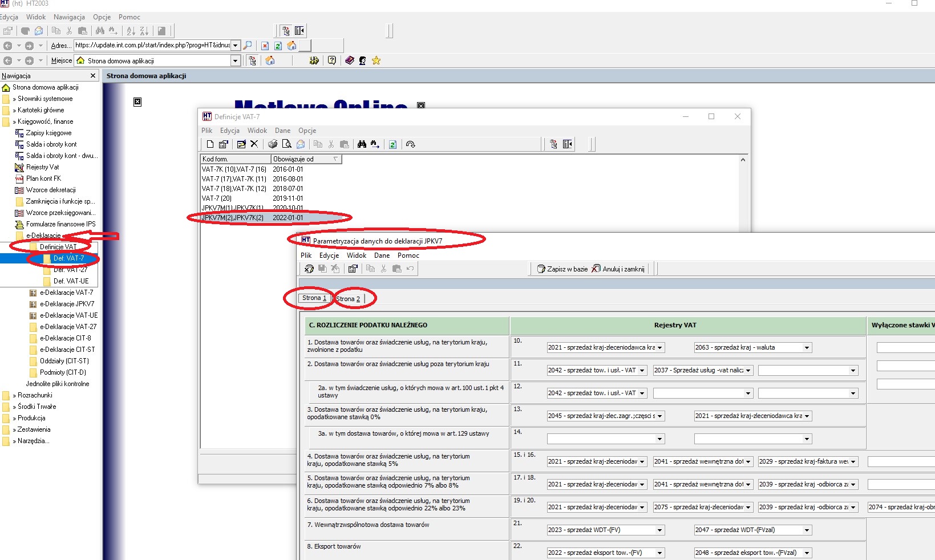Click 'Kod form.' column header
The width and height of the screenshot is (935, 560).
pos(236,159)
